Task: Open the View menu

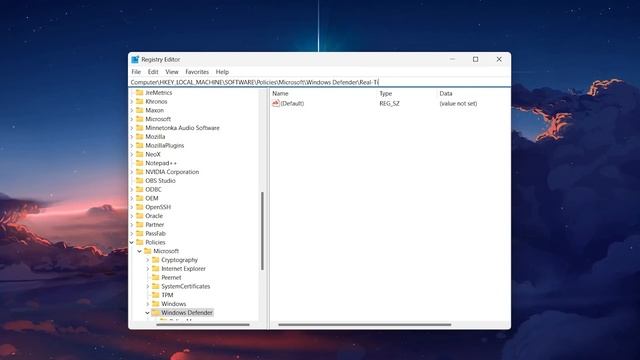Action: (172, 72)
